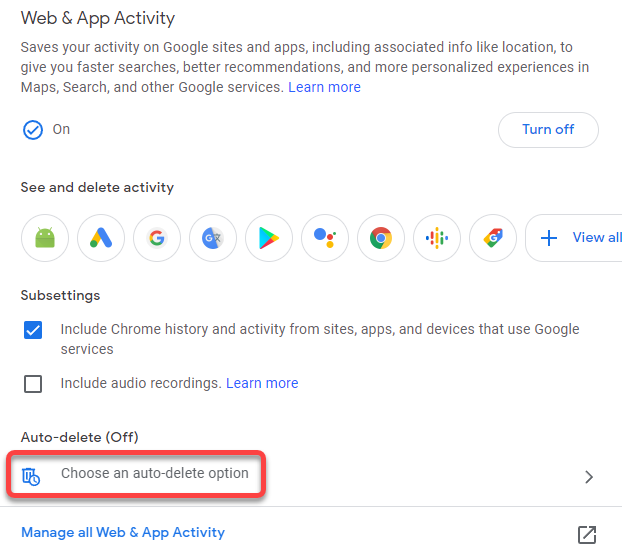Select the Google Translate activity icon
The height and width of the screenshot is (556, 622).
click(x=213, y=238)
